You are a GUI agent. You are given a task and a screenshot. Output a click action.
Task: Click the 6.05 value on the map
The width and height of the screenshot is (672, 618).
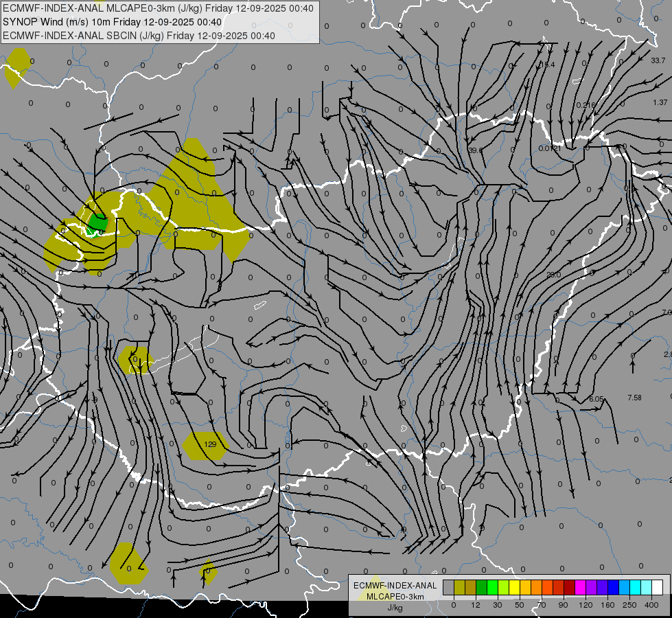[596, 399]
